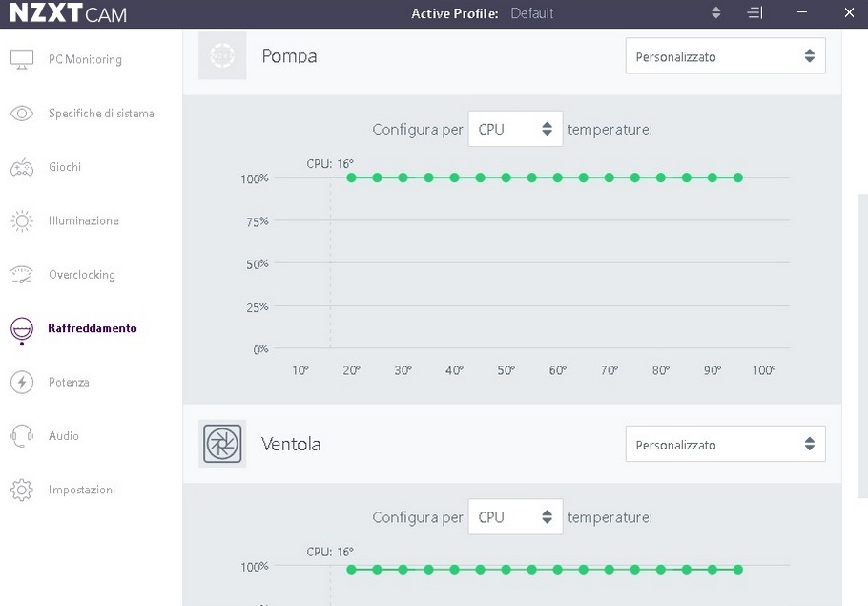868x606 pixels.
Task: Open the Illuminazione sun icon
Action: coord(22,221)
